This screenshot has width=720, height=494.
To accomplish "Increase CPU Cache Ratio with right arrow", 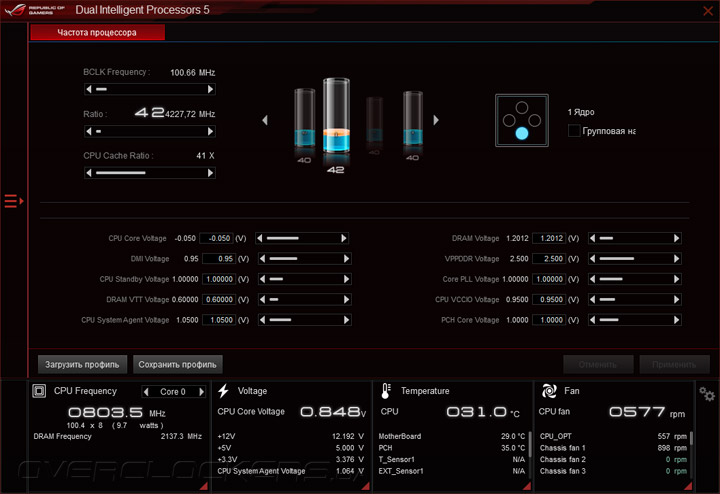I will [210, 173].
